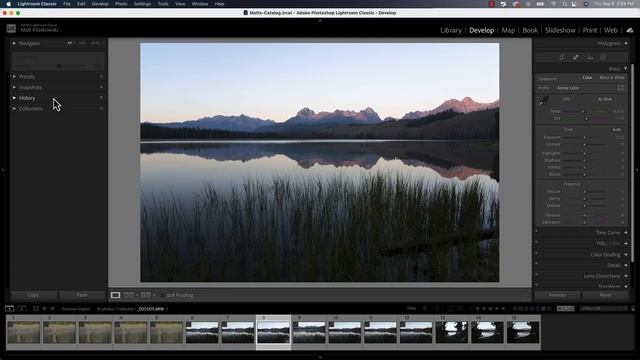
Task: Click the Paste button
Action: coord(82,295)
